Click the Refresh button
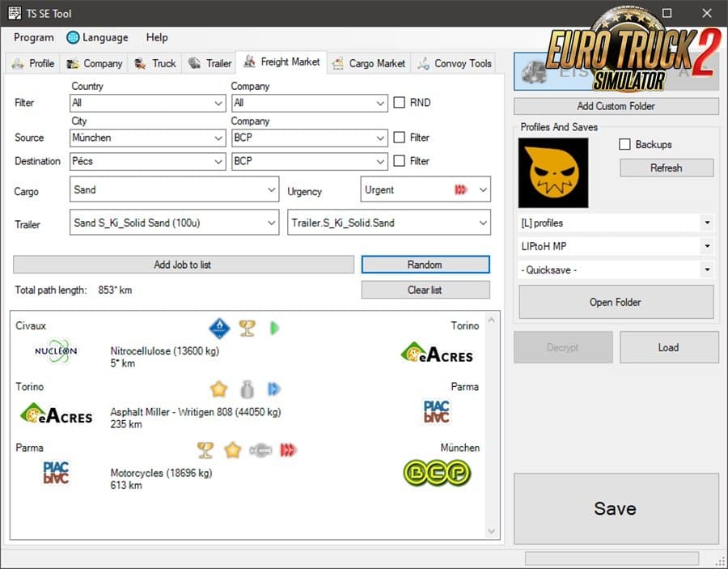This screenshot has width=728, height=569. [x=667, y=168]
